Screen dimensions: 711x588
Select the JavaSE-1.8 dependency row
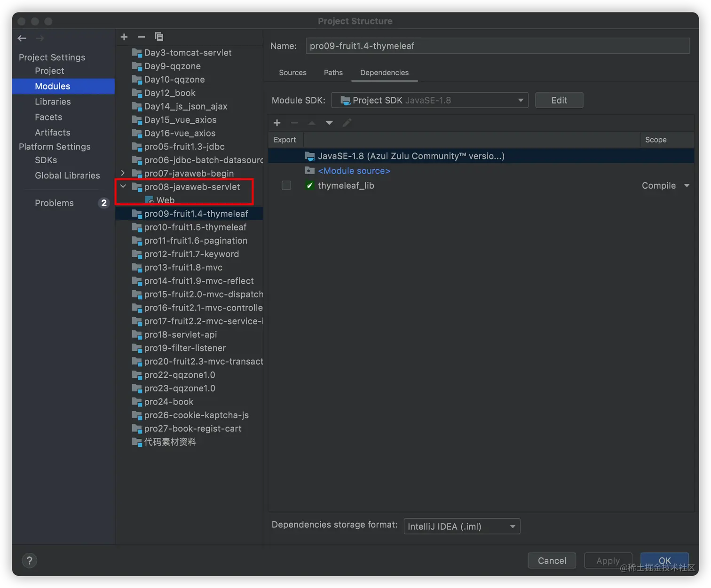(481, 156)
